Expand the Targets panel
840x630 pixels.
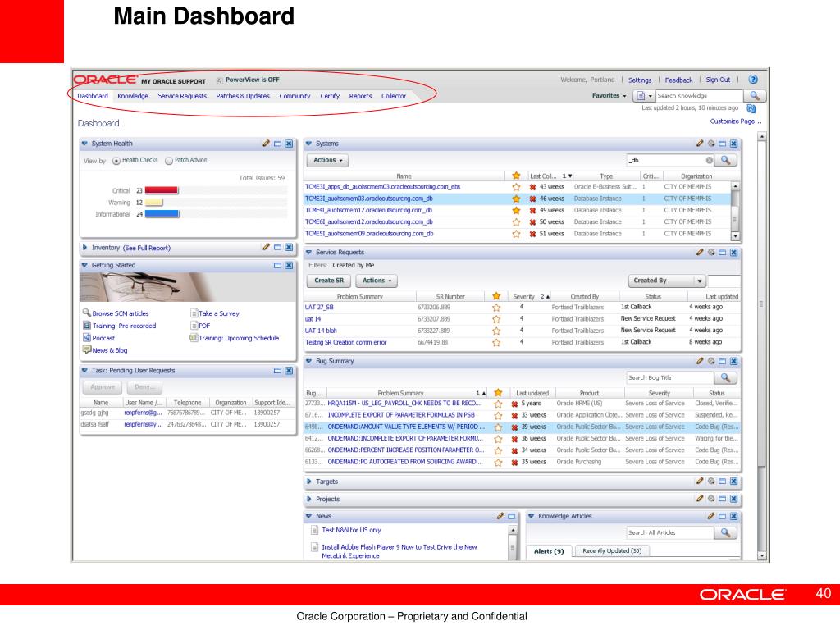pyautogui.click(x=308, y=482)
